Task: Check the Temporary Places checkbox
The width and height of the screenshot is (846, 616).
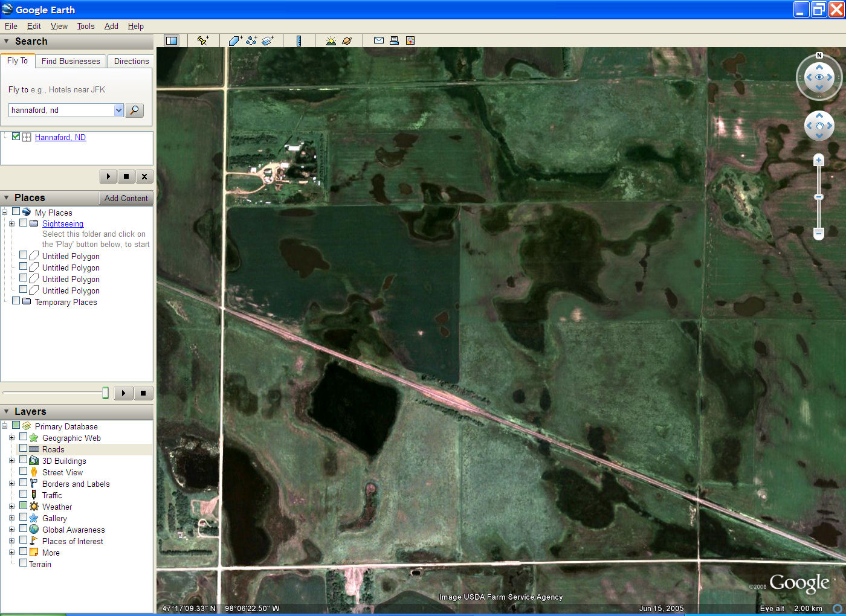Action: (16, 301)
